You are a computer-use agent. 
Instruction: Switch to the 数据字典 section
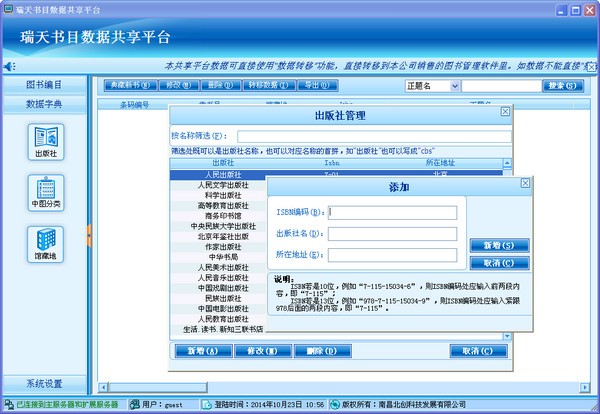(44, 104)
